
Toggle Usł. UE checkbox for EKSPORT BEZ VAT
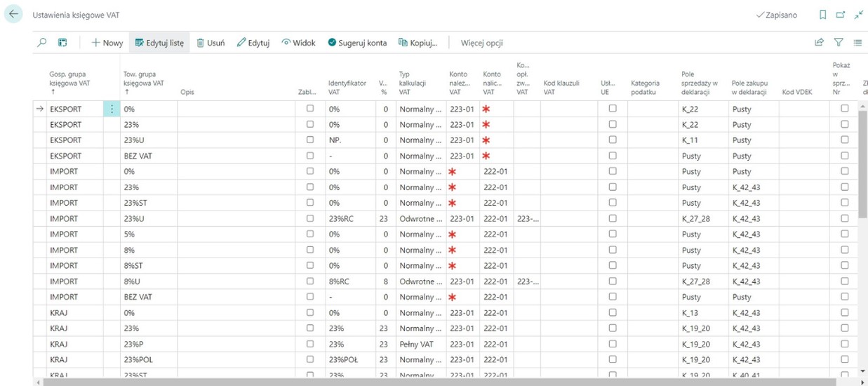[x=613, y=156]
